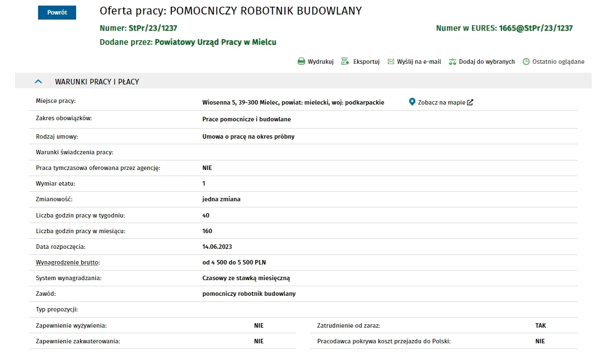Click the export icon beside Eksportuj
This screenshot has width=604, height=364.
tap(345, 62)
